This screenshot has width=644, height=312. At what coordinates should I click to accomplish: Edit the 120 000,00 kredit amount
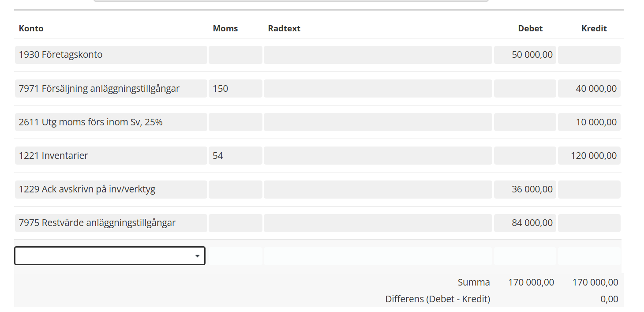pyautogui.click(x=589, y=155)
